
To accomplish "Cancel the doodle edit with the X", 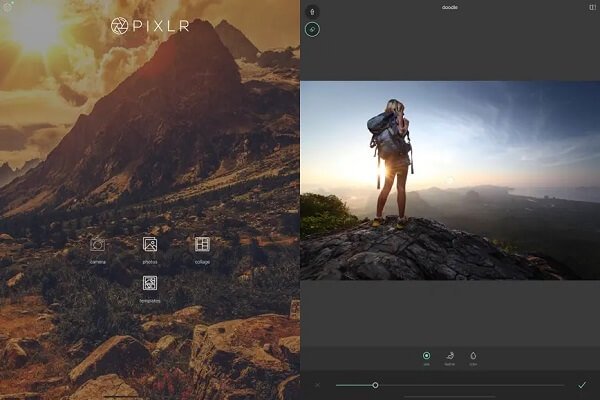I will point(318,385).
